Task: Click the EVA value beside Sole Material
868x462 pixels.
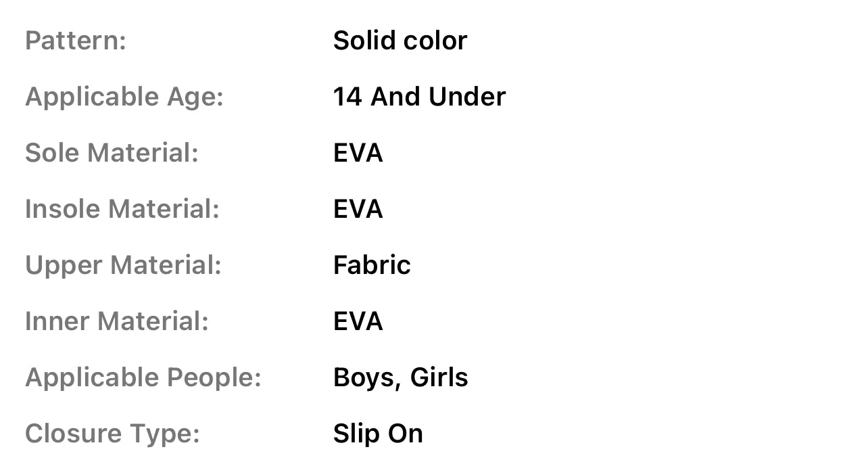Action: coord(358,153)
